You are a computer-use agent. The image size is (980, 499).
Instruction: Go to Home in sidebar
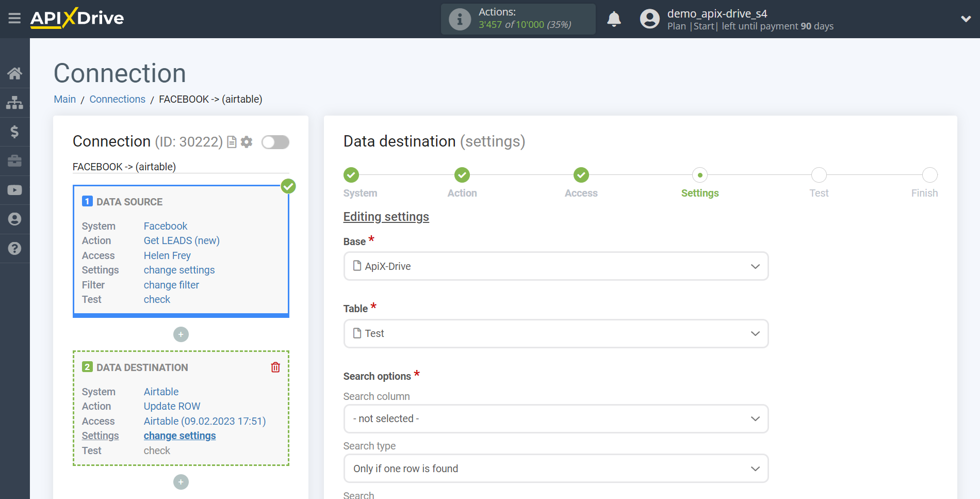(x=14, y=73)
